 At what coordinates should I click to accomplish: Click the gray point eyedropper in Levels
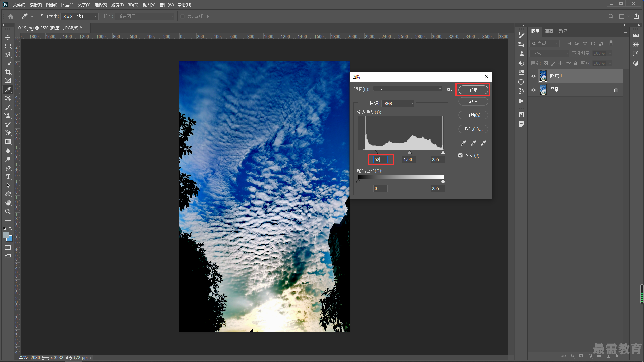[473, 143]
